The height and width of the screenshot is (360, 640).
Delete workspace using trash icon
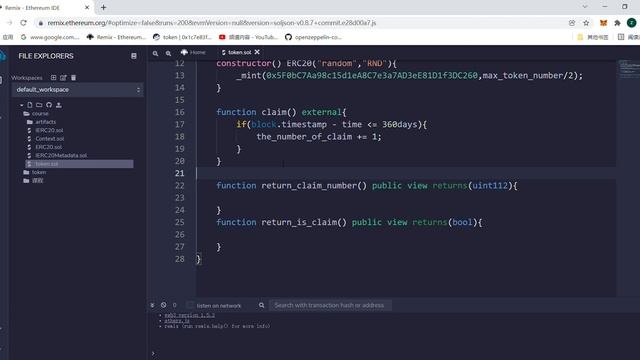tap(73, 78)
